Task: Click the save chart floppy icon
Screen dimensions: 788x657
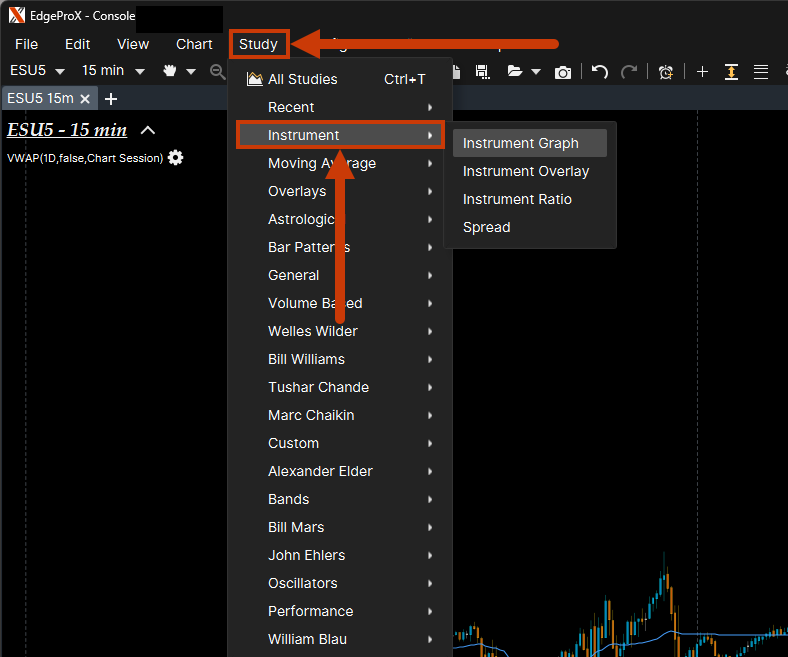Action: tap(482, 71)
